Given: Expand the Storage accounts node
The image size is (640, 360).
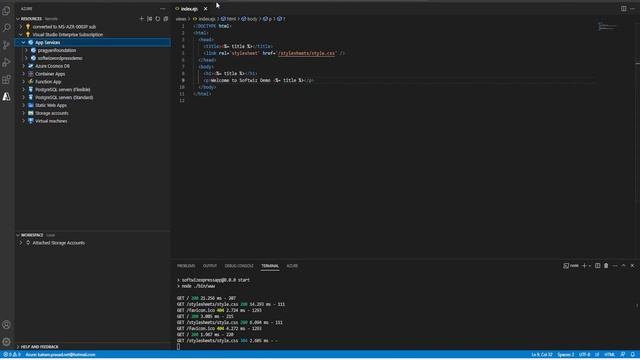Looking at the screenshot, I should [x=24, y=113].
